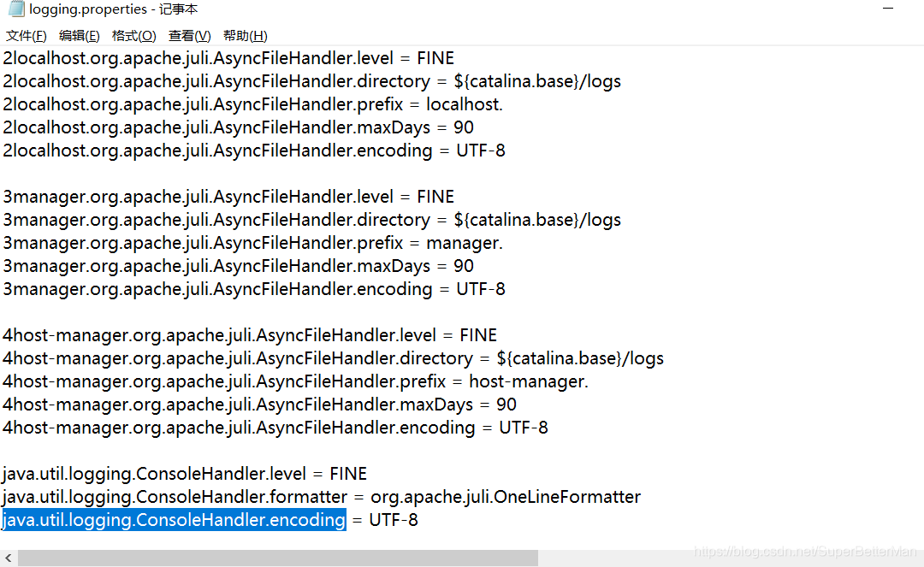Click the 2localhost maxDays = 90 line
Image resolution: width=924 pixels, height=567 pixels.
238,127
